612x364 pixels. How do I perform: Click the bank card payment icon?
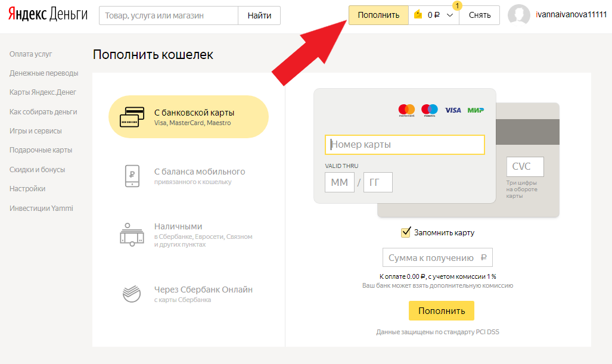pos(132,117)
